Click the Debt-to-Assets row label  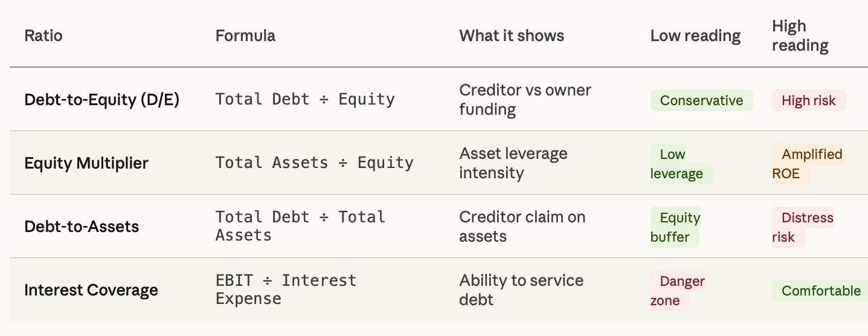(82, 227)
